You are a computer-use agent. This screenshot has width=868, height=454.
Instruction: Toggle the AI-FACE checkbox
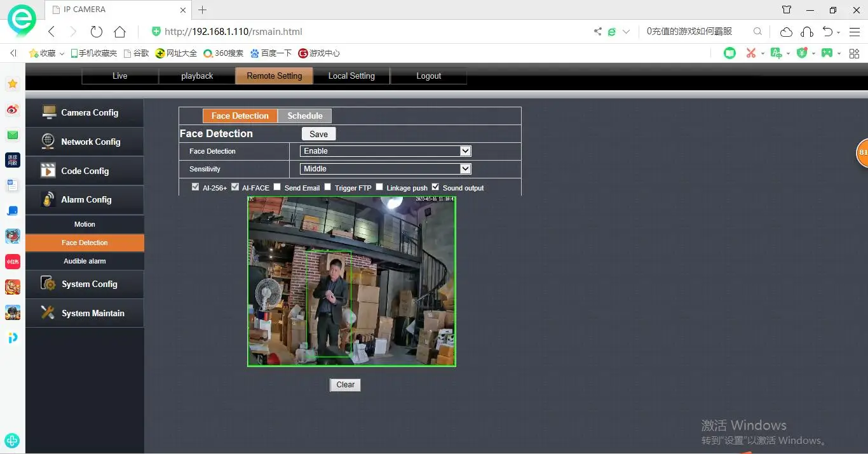click(x=235, y=187)
